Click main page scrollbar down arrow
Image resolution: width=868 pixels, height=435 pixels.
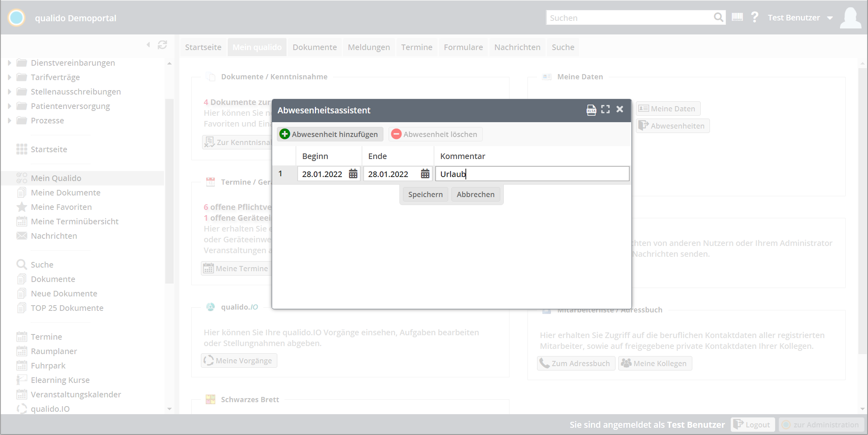[x=862, y=409]
